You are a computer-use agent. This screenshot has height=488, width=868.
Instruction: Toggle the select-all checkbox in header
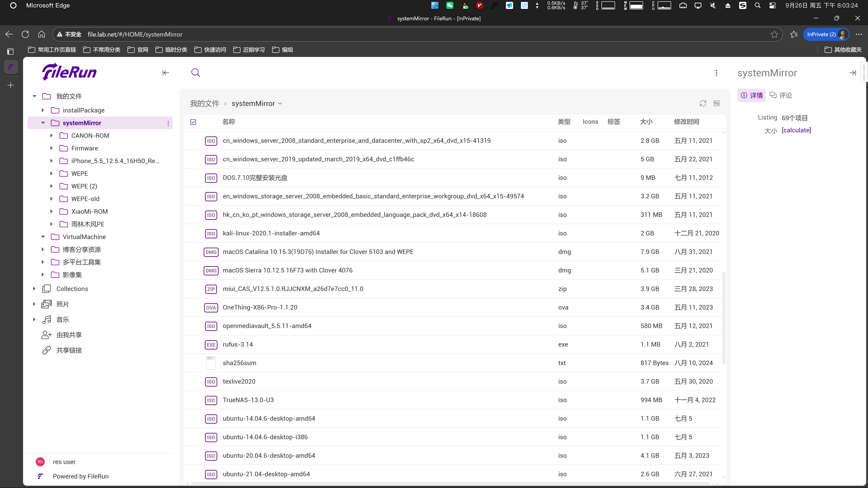pos(193,122)
